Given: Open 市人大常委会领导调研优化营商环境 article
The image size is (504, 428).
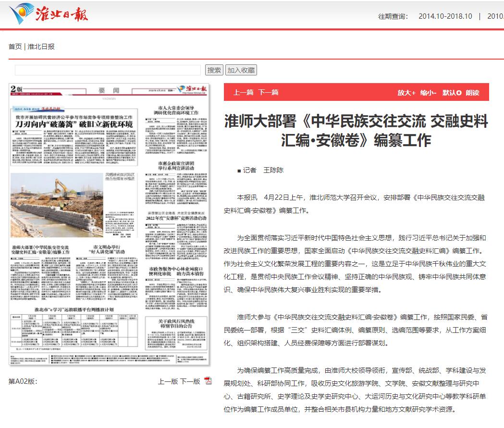Looking at the screenshot, I should [x=176, y=110].
